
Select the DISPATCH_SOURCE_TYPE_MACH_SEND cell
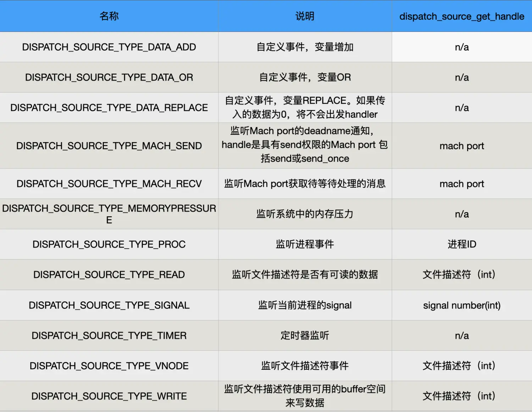tap(109, 146)
